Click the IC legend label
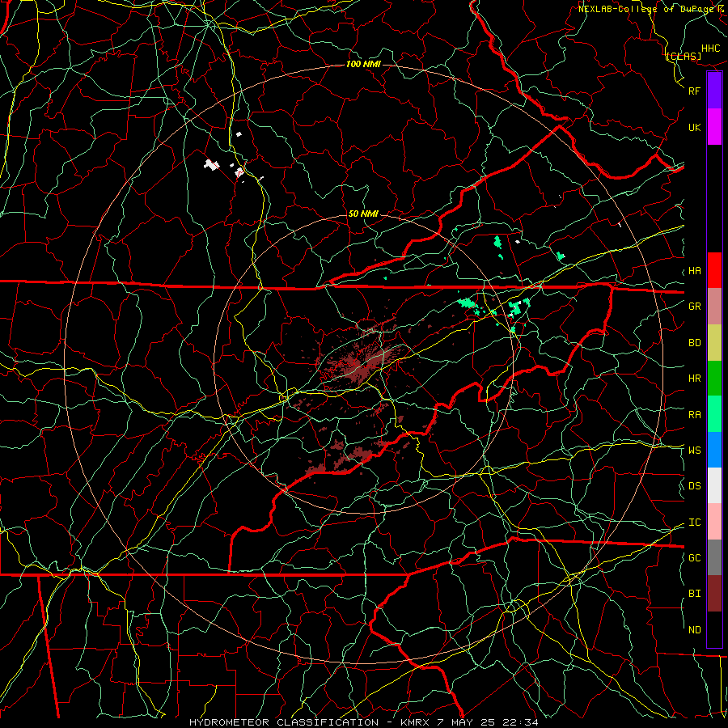This screenshot has height=728, width=728. pyautogui.click(x=695, y=523)
